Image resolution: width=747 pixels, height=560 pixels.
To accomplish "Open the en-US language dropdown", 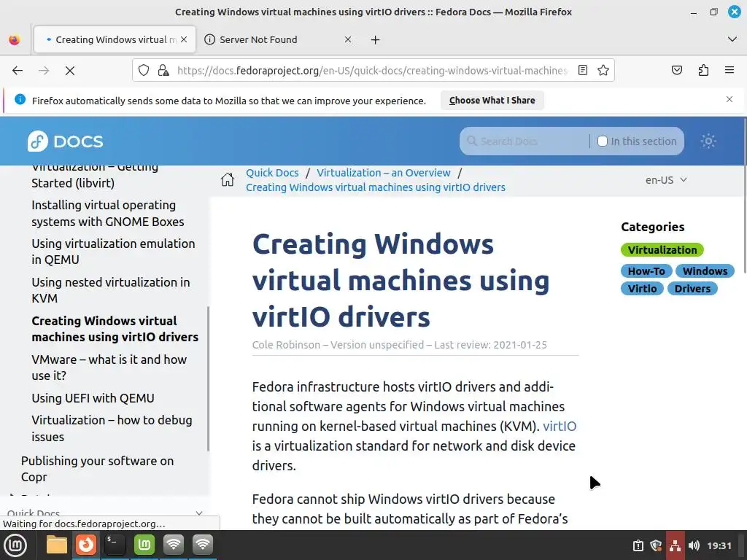I will [665, 180].
